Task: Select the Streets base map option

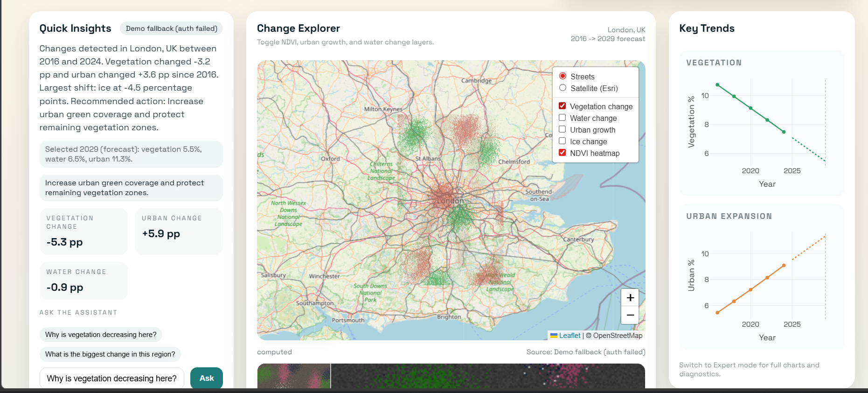Action: 563,76
